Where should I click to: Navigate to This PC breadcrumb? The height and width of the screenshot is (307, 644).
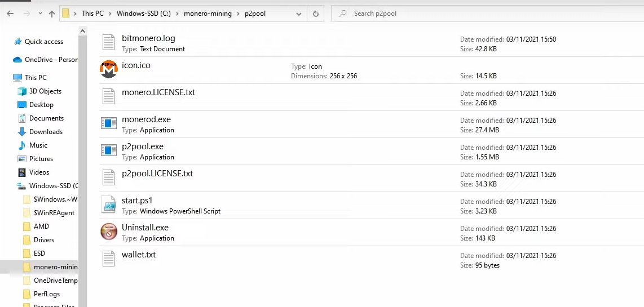pos(93,14)
